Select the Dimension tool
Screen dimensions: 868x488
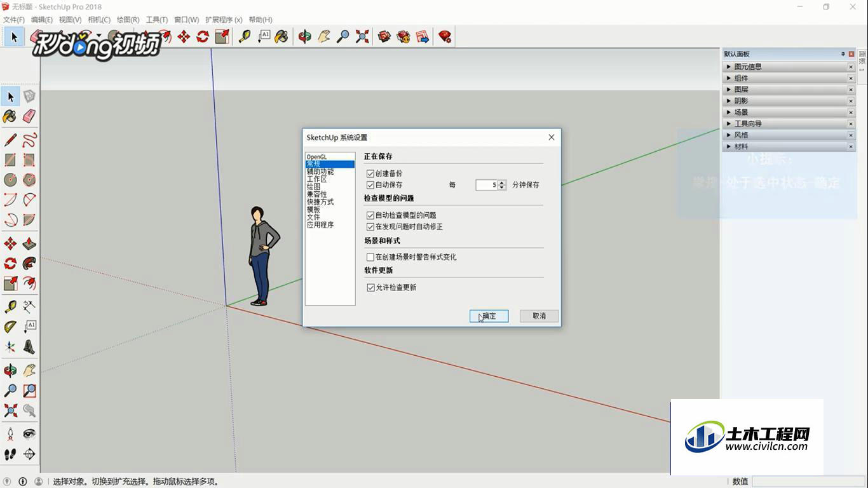click(29, 307)
